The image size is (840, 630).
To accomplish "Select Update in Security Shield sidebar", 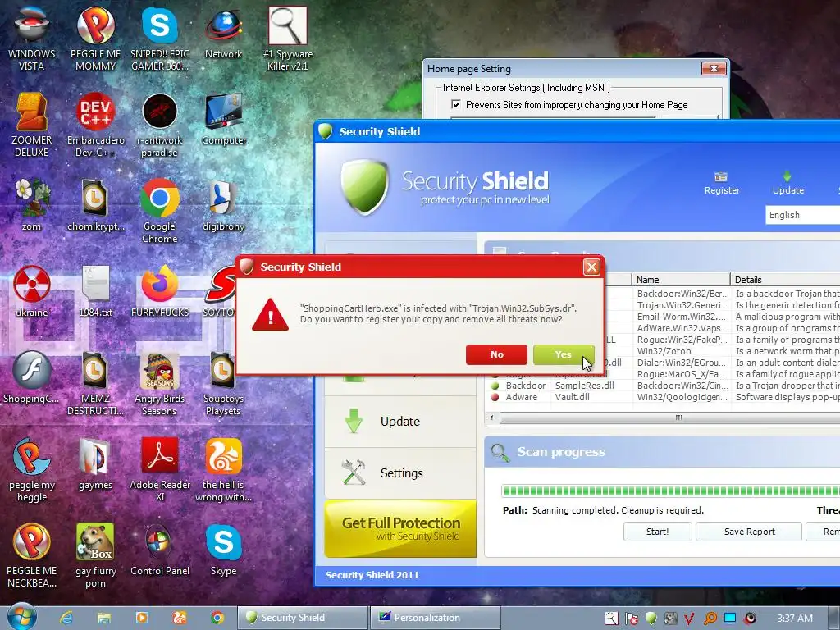I will point(400,422).
